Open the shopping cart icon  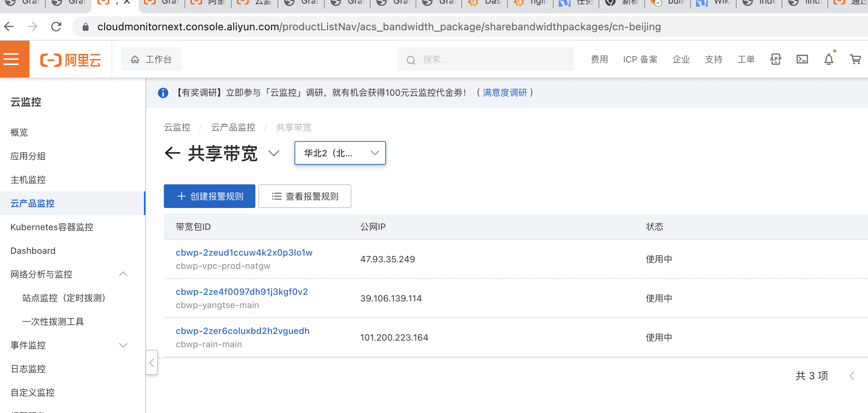coord(855,59)
